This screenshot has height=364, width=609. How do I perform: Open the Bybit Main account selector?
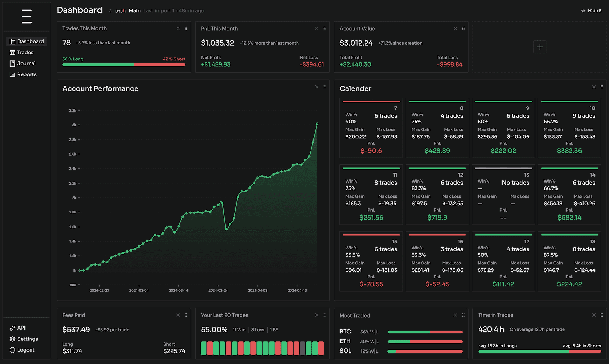click(x=125, y=11)
